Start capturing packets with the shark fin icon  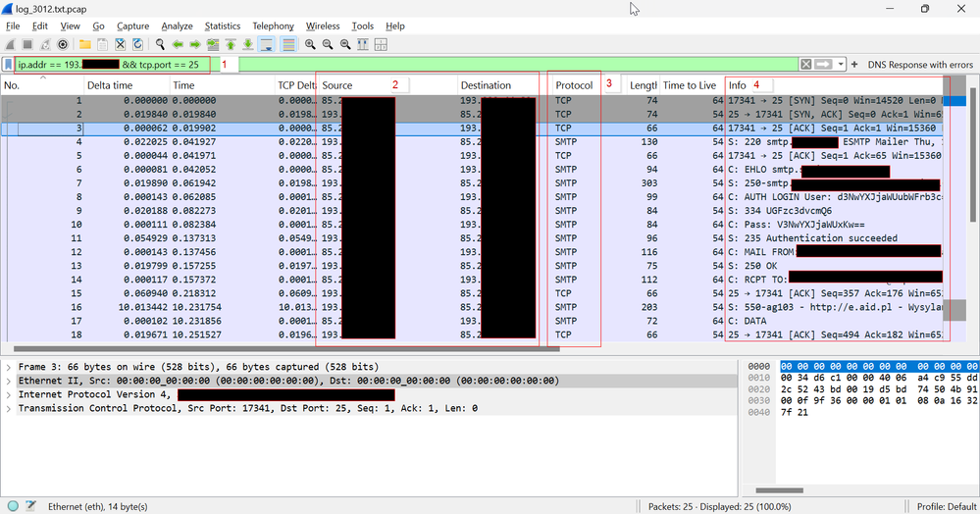coord(10,44)
